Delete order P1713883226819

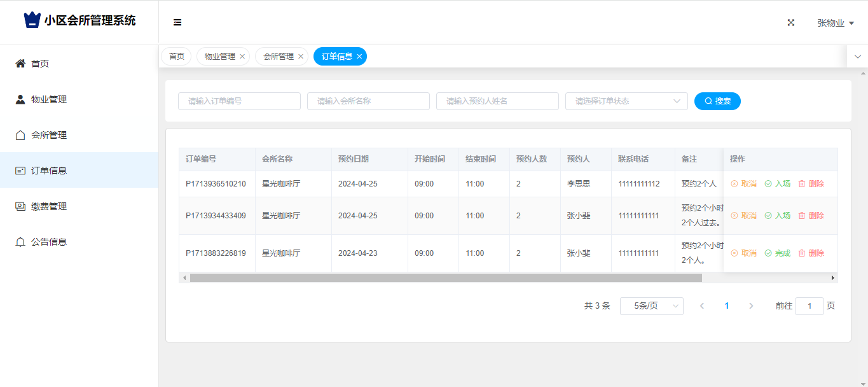click(x=811, y=253)
